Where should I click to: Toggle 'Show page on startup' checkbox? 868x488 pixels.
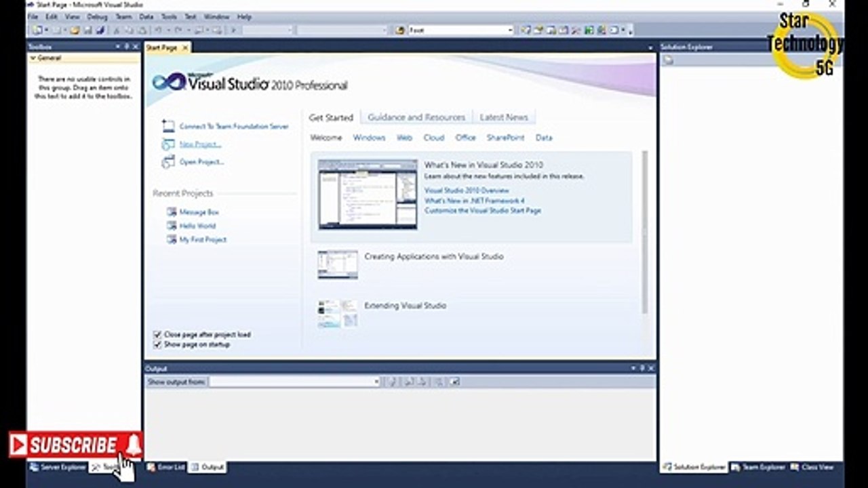(157, 344)
